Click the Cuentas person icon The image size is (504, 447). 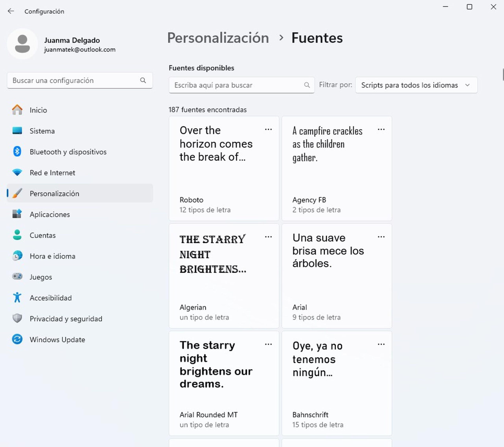pyautogui.click(x=17, y=235)
